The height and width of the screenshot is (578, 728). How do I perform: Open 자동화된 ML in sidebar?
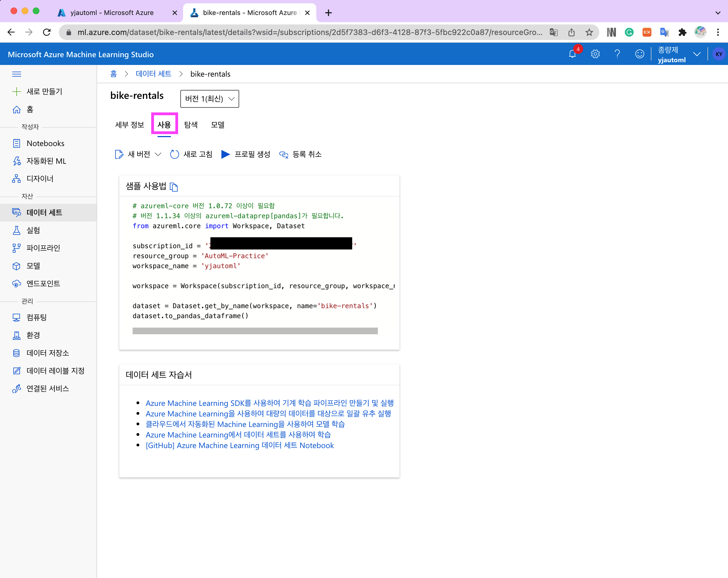coord(46,161)
